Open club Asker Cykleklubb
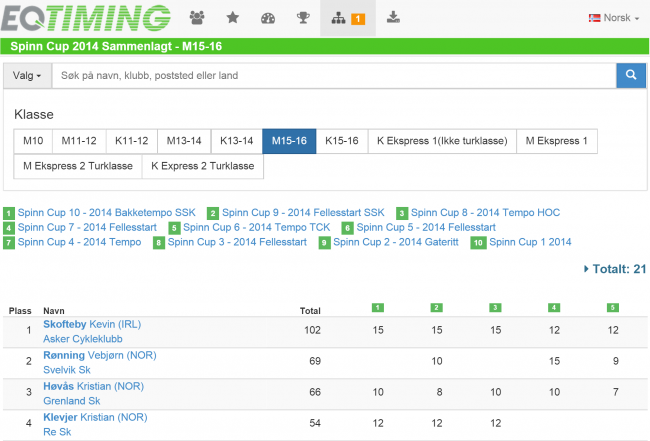The height and width of the screenshot is (441, 650). [83, 339]
